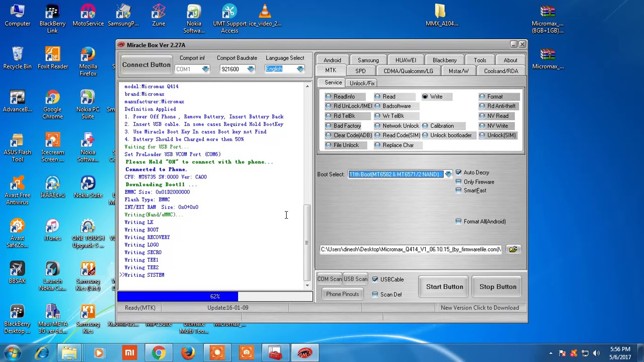Launch iTunes desktop shortcut
644x362 pixels.
point(52,229)
